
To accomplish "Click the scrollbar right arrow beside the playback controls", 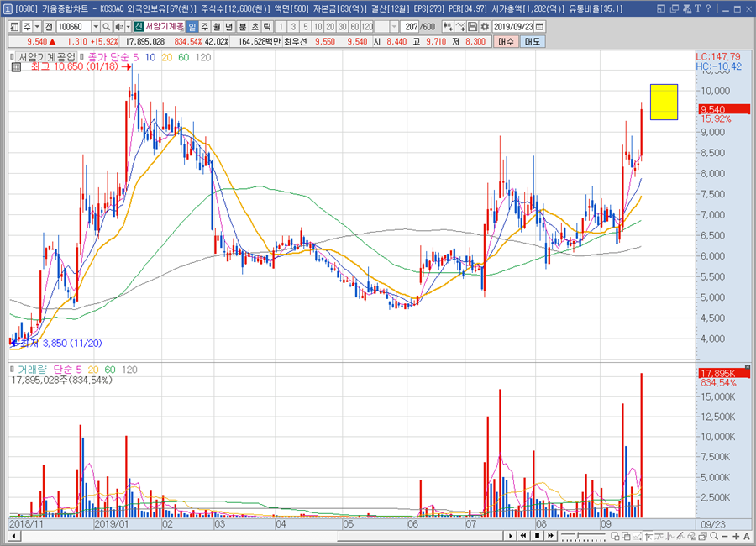I will pos(510,535).
